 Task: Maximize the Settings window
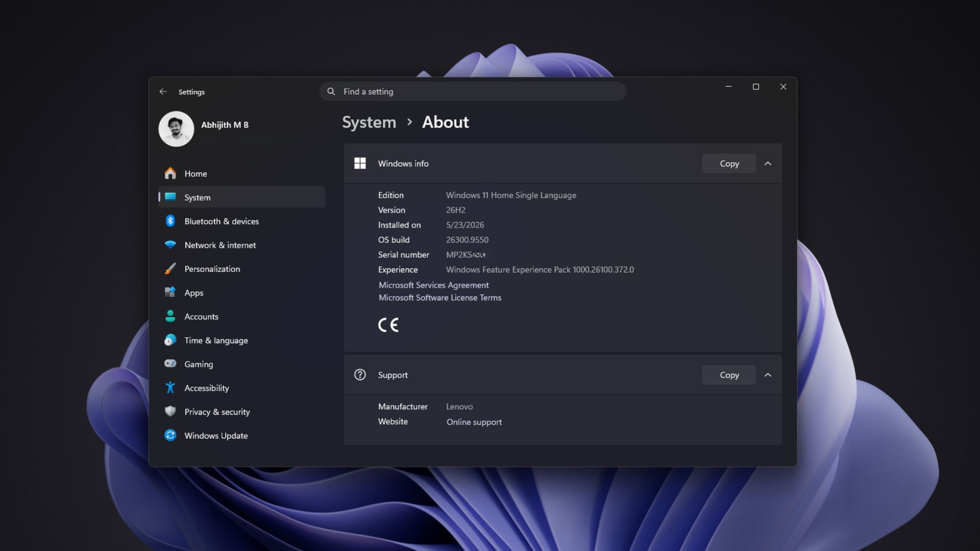[x=756, y=87]
